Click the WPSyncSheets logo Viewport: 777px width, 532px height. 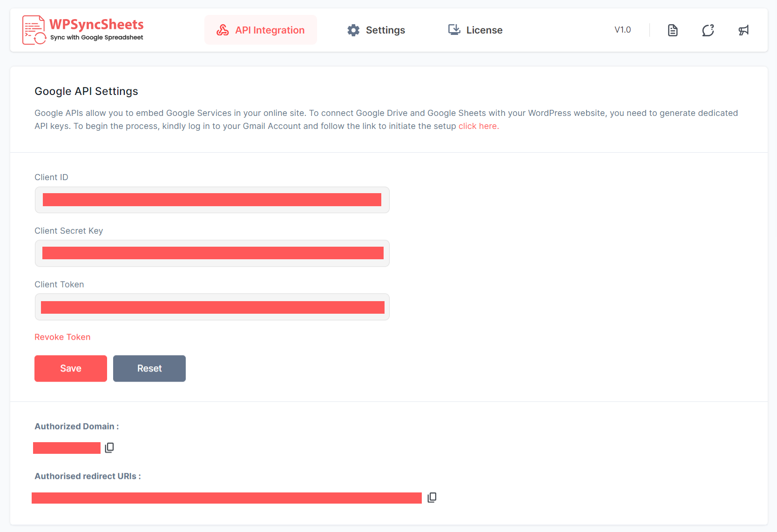pyautogui.click(x=83, y=30)
